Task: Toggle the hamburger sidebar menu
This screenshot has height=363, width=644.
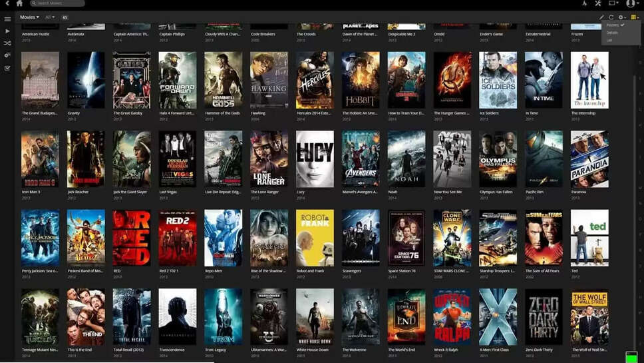Action: (7, 19)
